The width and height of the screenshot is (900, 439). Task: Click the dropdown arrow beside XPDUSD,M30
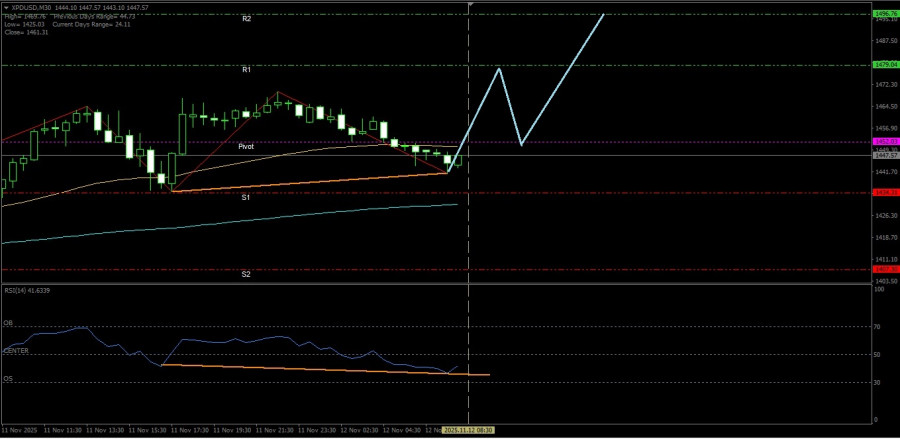click(x=5, y=7)
